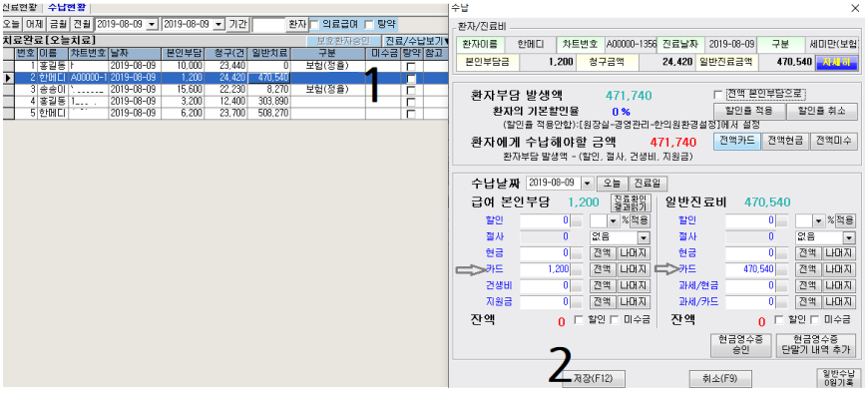
Task: Open the end date dropdown beside 기간
Action: click(x=219, y=25)
